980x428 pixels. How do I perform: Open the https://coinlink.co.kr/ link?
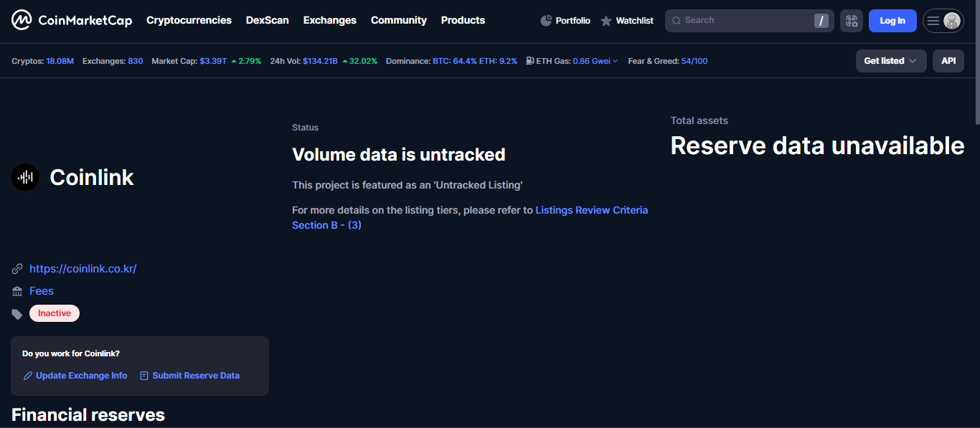(x=83, y=269)
